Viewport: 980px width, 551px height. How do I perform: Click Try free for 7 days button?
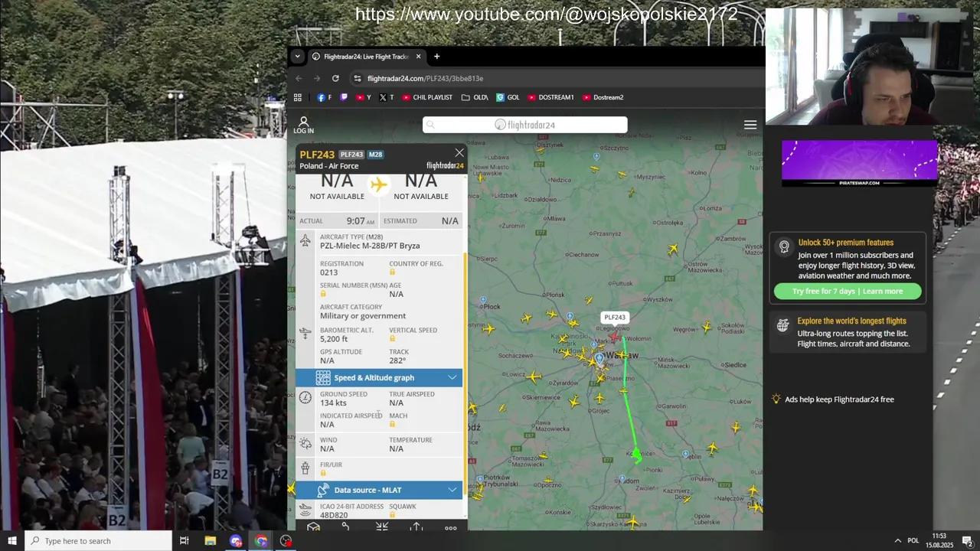[848, 291]
